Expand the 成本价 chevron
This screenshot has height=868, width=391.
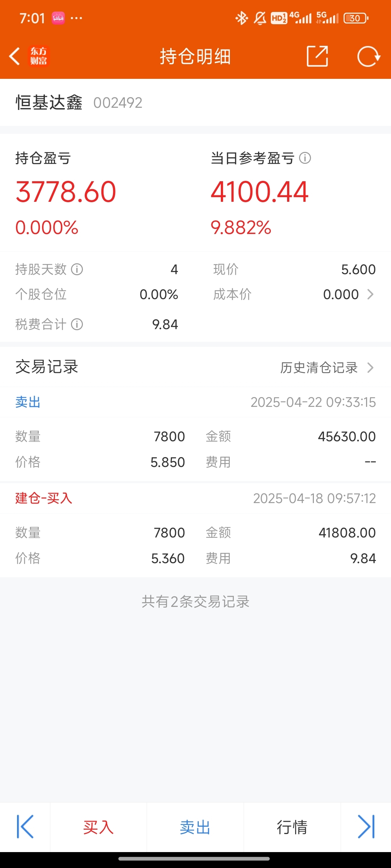(370, 294)
